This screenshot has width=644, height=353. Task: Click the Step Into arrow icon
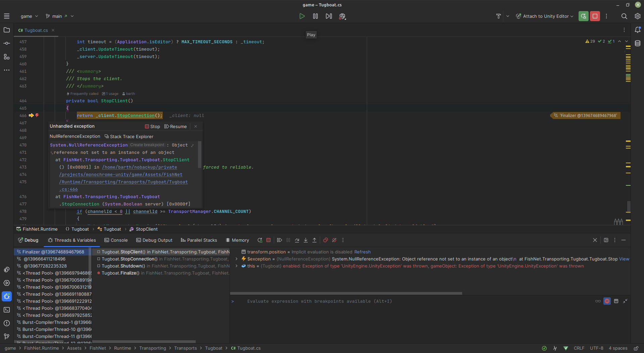(x=306, y=240)
